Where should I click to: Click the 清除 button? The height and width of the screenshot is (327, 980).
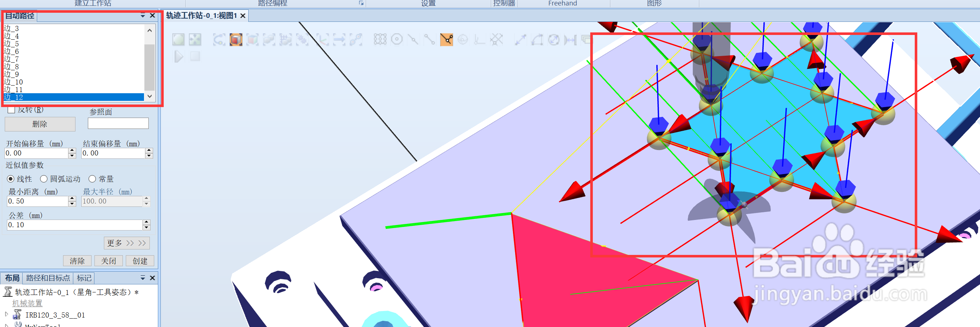click(77, 261)
